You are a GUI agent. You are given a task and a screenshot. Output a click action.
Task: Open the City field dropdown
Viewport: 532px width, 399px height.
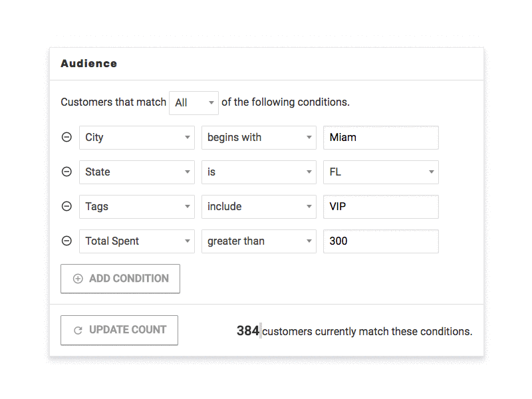point(137,138)
